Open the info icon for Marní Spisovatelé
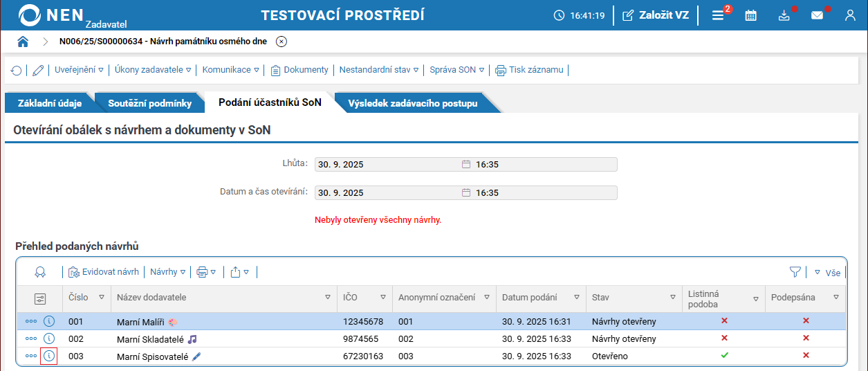This screenshot has height=371, width=868. [49, 356]
